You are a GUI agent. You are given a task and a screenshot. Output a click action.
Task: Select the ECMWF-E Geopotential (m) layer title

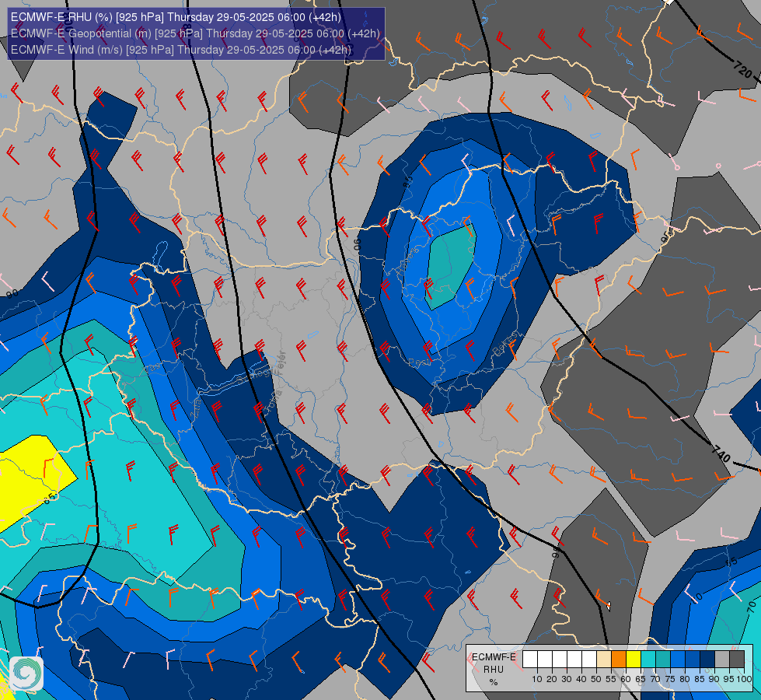[195, 33]
